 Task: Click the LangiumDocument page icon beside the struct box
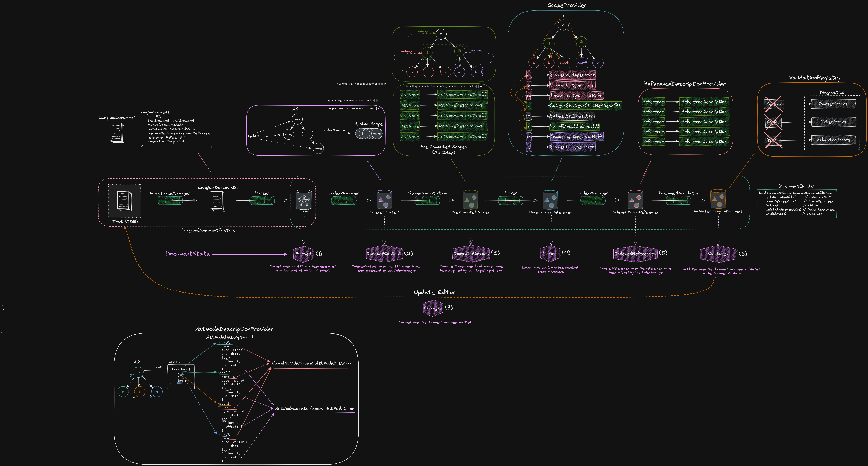pyautogui.click(x=117, y=132)
